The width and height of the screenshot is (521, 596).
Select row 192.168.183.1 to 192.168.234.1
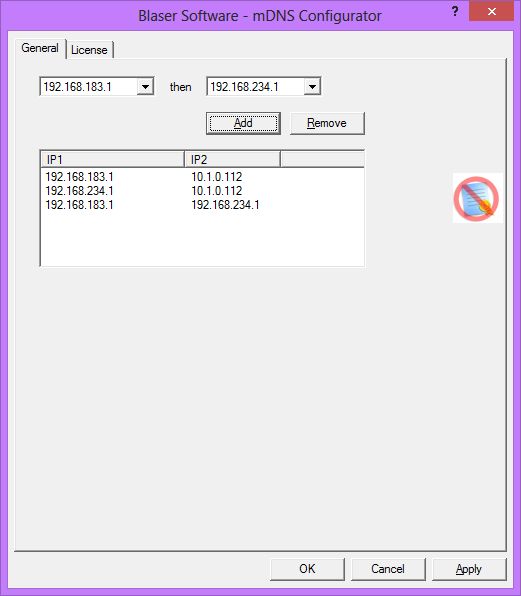(x=202, y=205)
